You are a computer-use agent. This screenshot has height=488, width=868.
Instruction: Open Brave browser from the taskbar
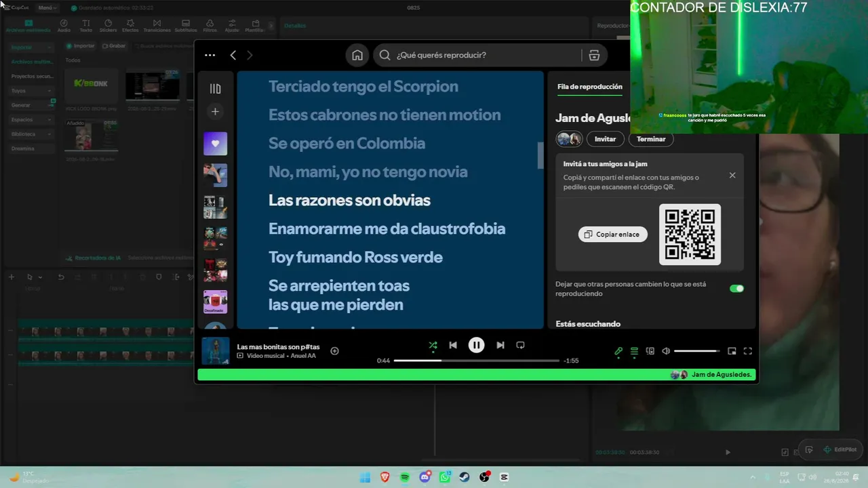pos(385,477)
